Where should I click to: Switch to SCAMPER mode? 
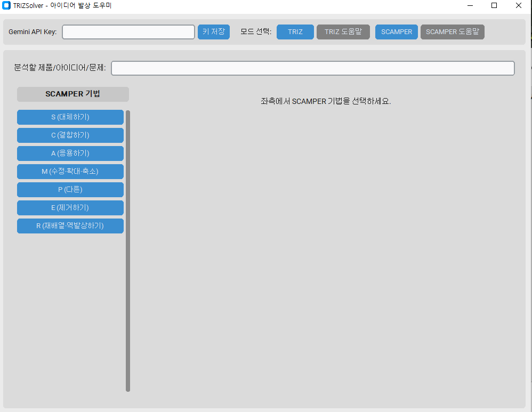point(396,32)
